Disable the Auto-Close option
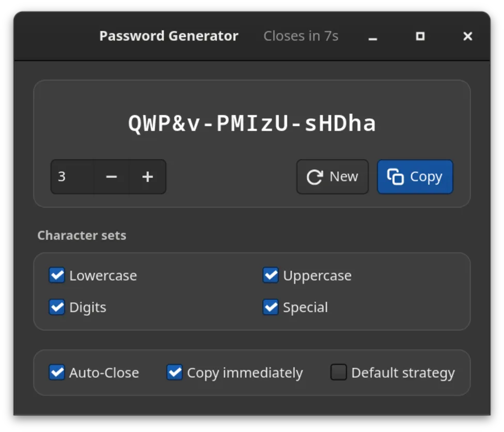Viewport: 504px width, 432px height. tap(57, 373)
